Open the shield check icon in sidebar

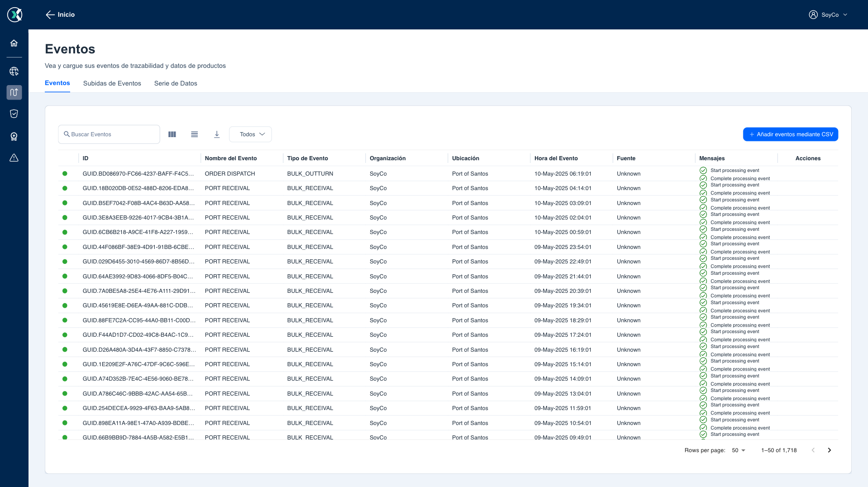pos(14,114)
